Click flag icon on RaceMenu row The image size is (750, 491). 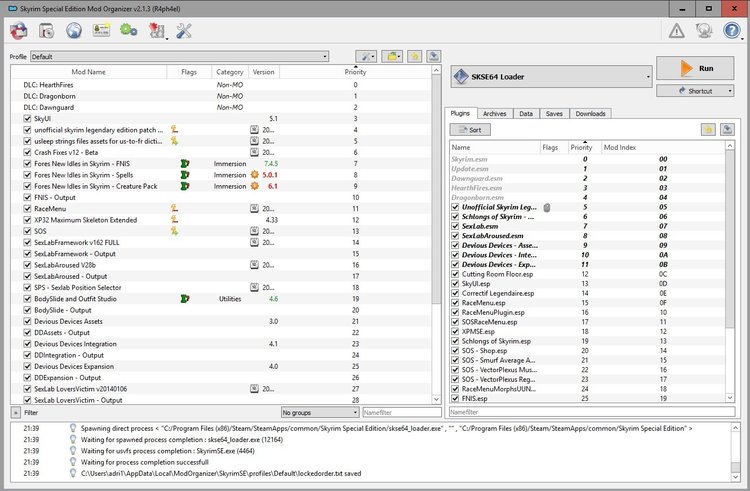tap(175, 208)
